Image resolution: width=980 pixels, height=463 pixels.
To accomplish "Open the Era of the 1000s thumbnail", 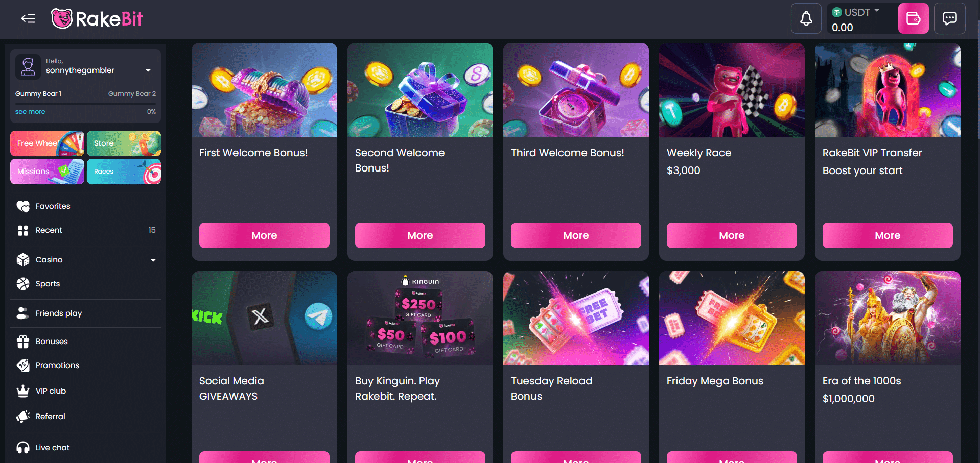I will tap(888, 318).
